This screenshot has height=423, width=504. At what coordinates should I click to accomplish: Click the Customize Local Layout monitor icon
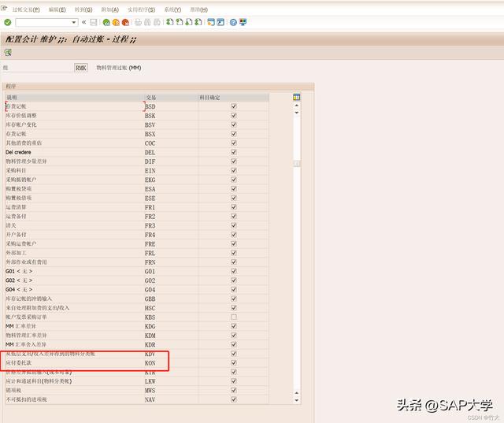coord(243,22)
